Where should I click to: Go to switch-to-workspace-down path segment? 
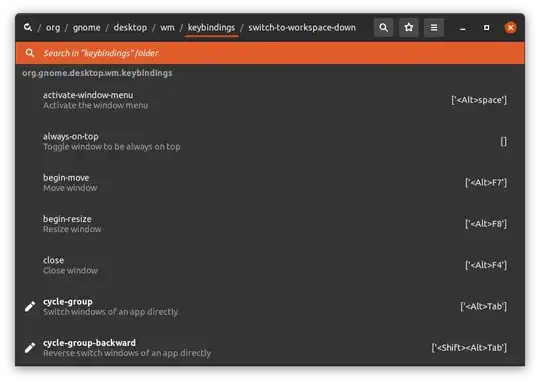coord(302,28)
